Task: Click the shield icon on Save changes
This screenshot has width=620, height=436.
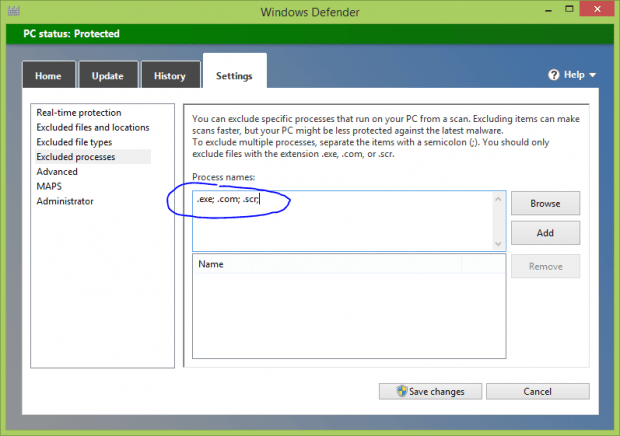Action: (x=402, y=391)
